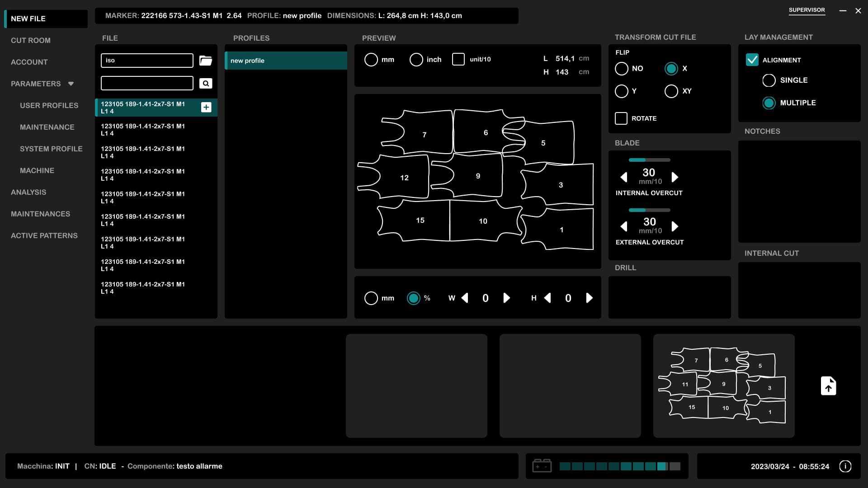
Task: Decrease W scale value
Action: tap(465, 298)
